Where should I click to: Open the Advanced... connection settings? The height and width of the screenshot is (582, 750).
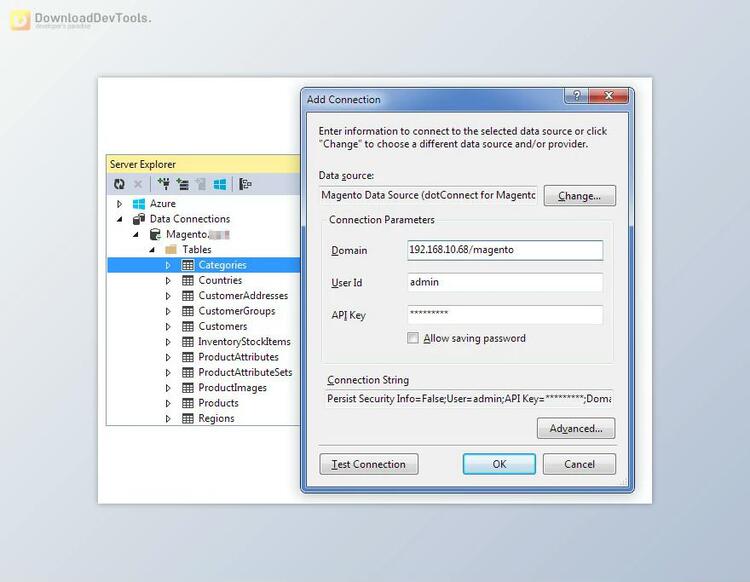pyautogui.click(x=576, y=428)
